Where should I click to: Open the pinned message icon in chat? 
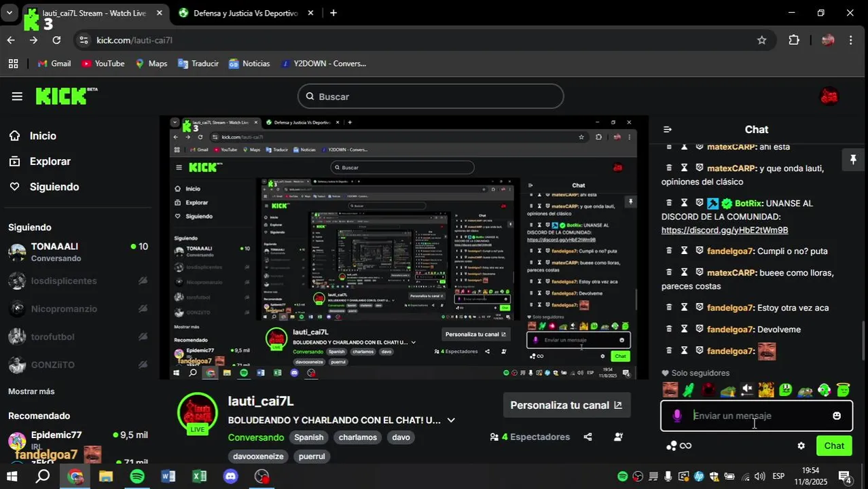point(853,160)
